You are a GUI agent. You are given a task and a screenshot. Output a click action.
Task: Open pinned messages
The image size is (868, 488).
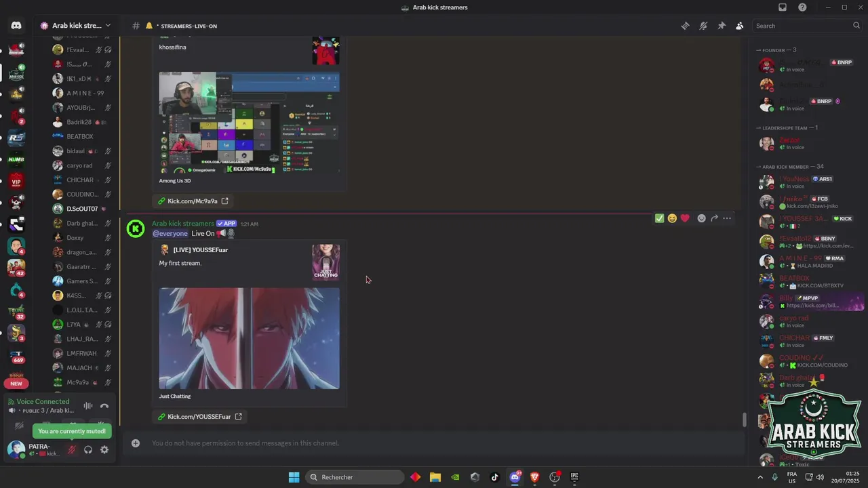[x=722, y=26]
